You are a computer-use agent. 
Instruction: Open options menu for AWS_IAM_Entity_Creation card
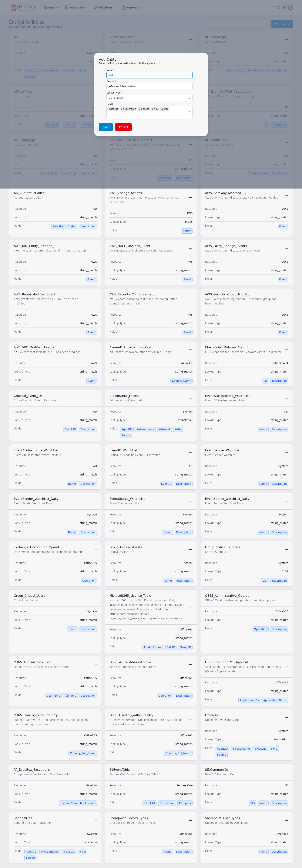point(95,248)
